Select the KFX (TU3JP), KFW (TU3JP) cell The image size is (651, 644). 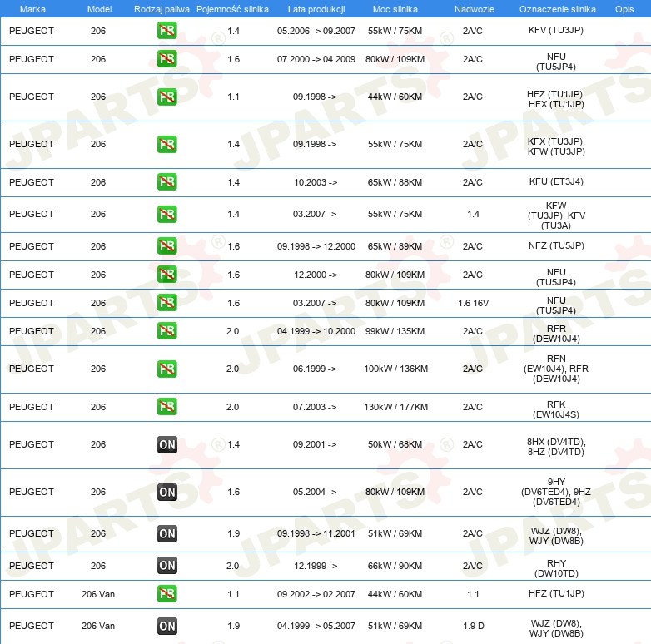point(556,146)
